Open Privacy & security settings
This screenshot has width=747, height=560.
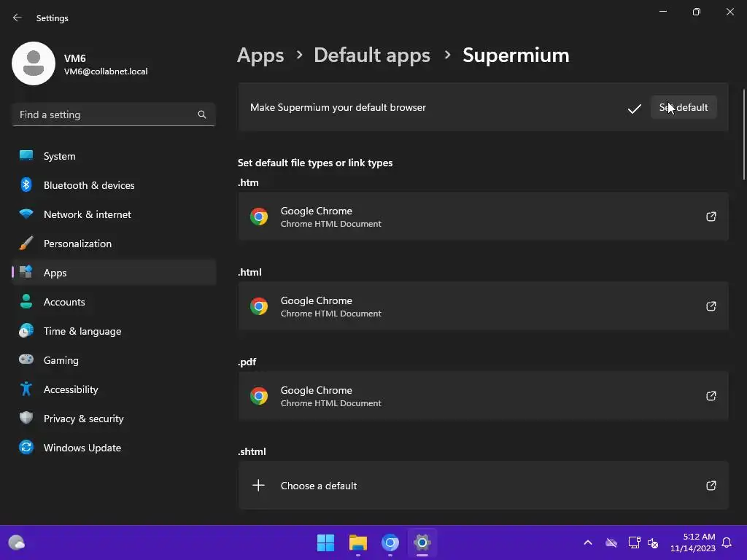click(x=114, y=419)
